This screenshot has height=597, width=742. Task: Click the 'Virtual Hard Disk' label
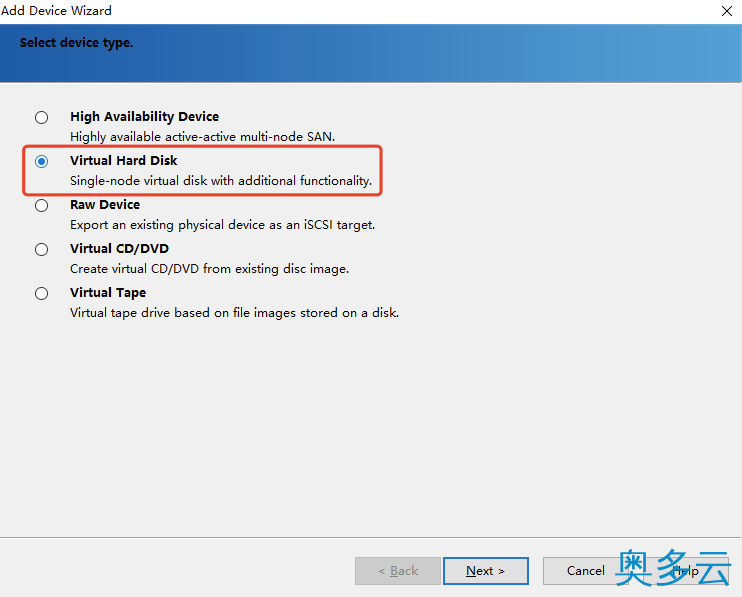(x=124, y=160)
